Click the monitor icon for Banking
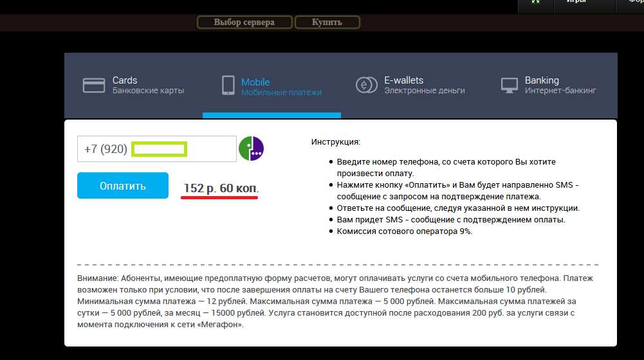The width and height of the screenshot is (644, 360). (x=510, y=85)
